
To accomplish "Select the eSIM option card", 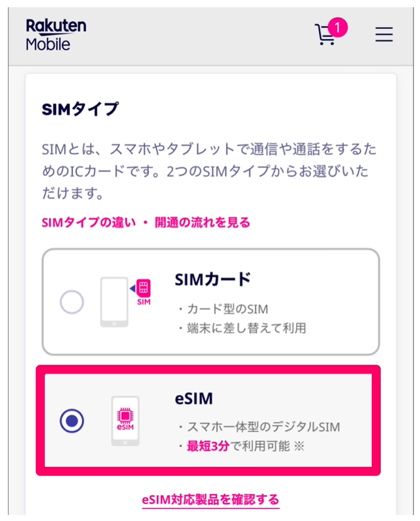I will 210,423.
